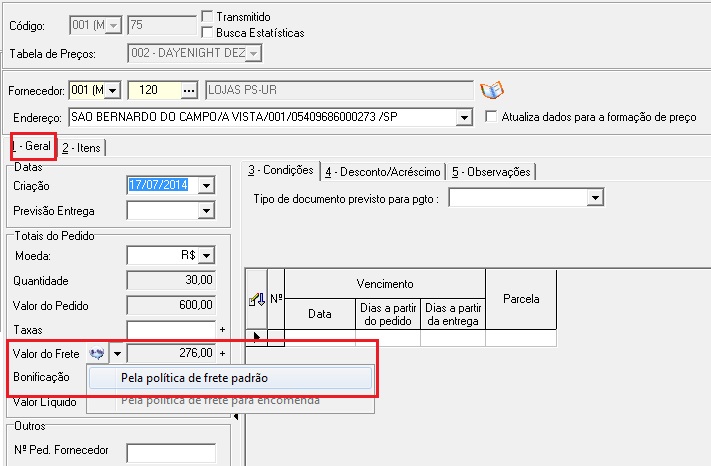Screen dimensions: 711x466
Task: Expand the Endereço address dropdown
Action: point(463,117)
